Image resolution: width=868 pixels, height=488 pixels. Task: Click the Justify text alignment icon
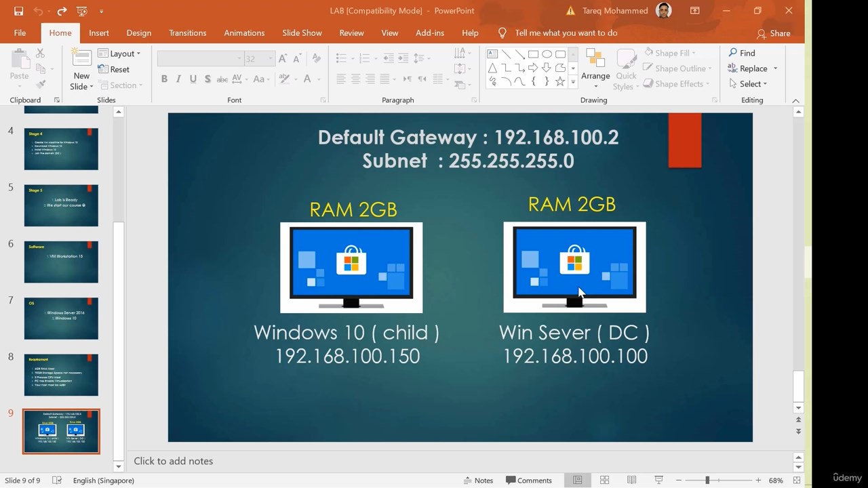384,79
